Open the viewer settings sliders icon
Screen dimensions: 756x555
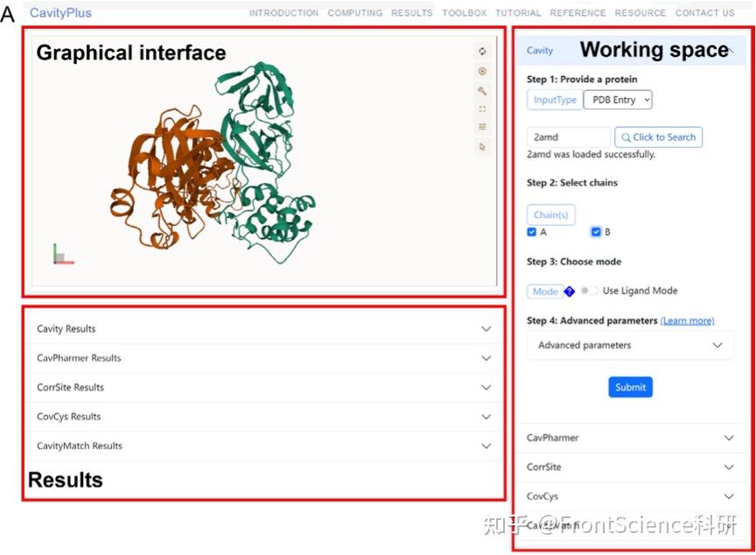click(x=481, y=127)
